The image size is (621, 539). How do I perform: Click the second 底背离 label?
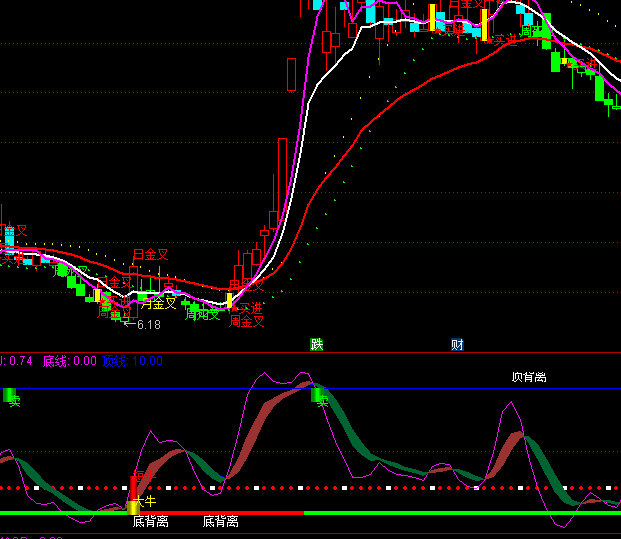pyautogui.click(x=220, y=521)
